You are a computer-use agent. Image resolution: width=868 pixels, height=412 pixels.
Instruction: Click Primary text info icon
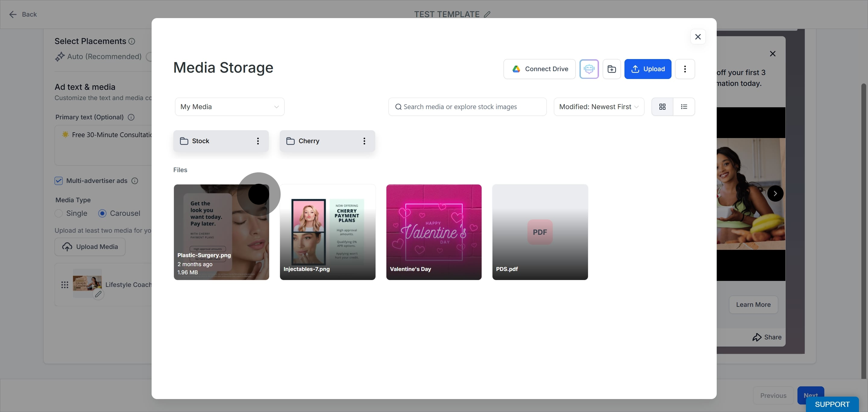pos(131,117)
